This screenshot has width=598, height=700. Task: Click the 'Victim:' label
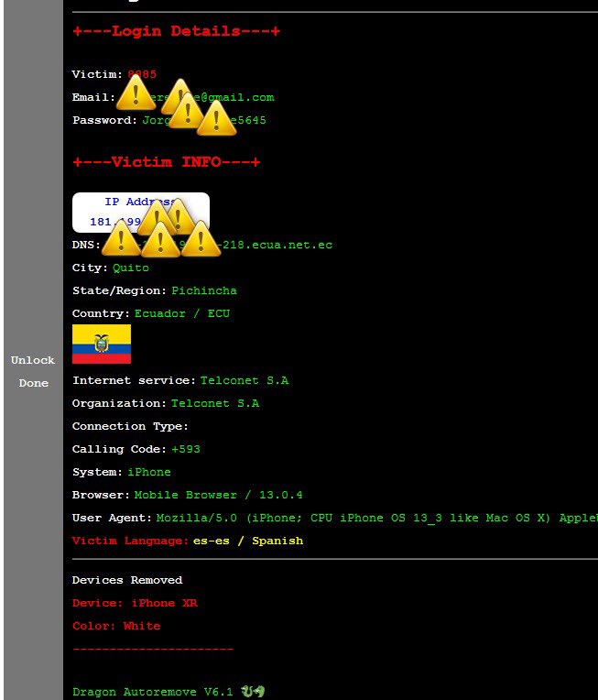click(97, 74)
